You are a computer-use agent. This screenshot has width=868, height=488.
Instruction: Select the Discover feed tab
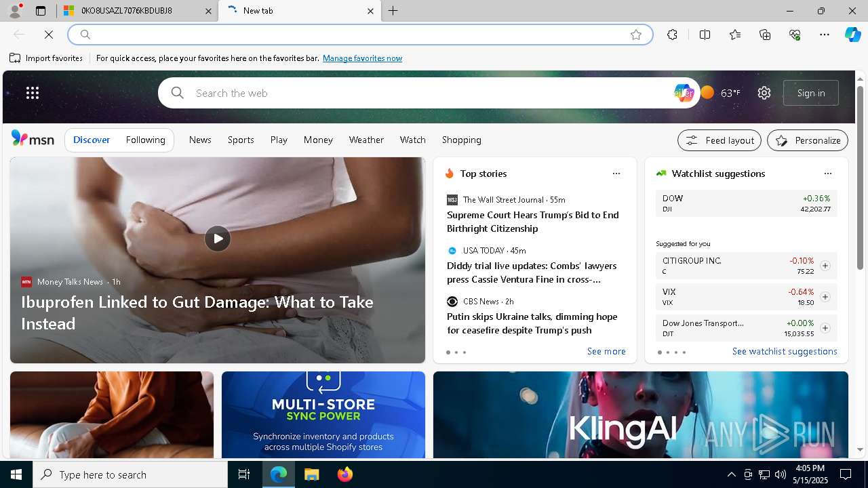(92, 140)
